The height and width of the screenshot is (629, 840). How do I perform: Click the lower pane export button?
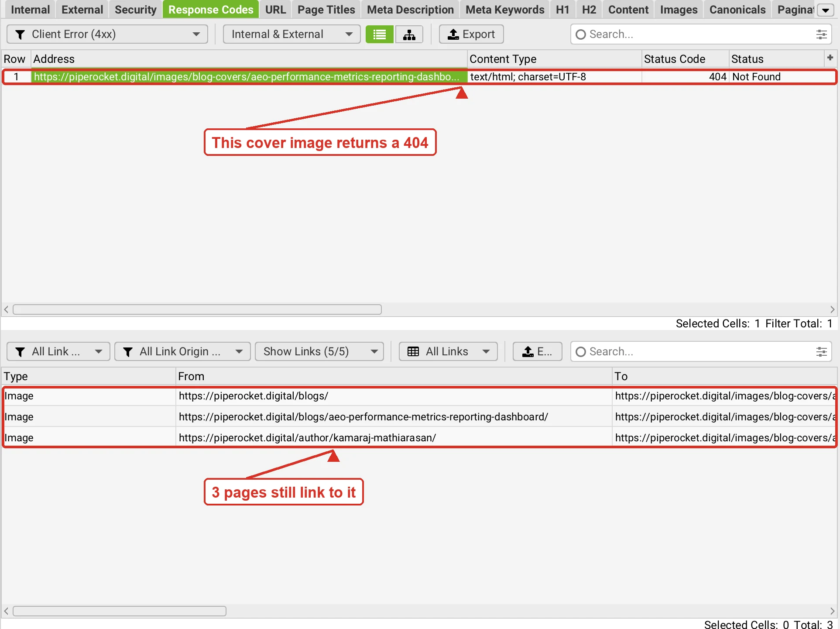(537, 351)
